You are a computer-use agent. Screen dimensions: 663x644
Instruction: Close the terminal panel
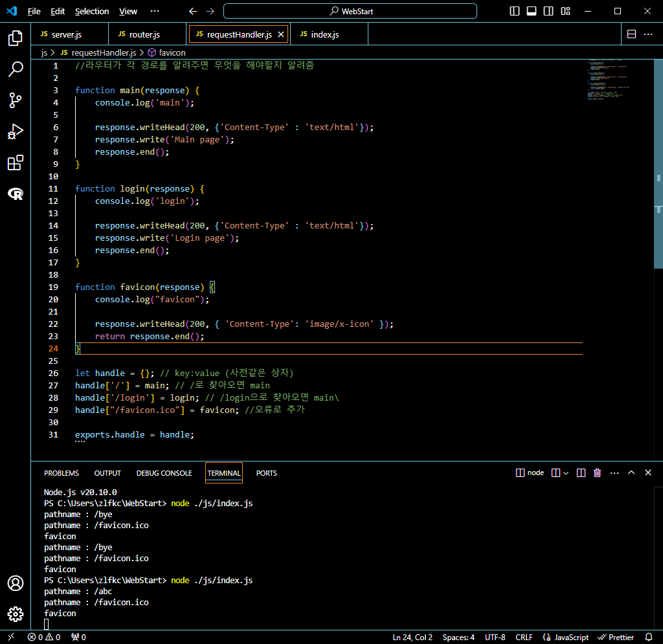(647, 473)
